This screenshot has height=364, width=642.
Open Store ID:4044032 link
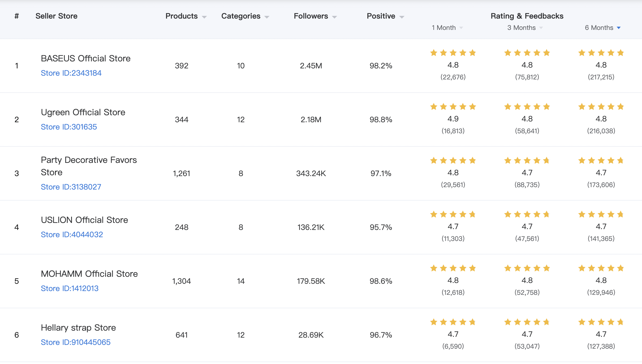[x=72, y=234]
